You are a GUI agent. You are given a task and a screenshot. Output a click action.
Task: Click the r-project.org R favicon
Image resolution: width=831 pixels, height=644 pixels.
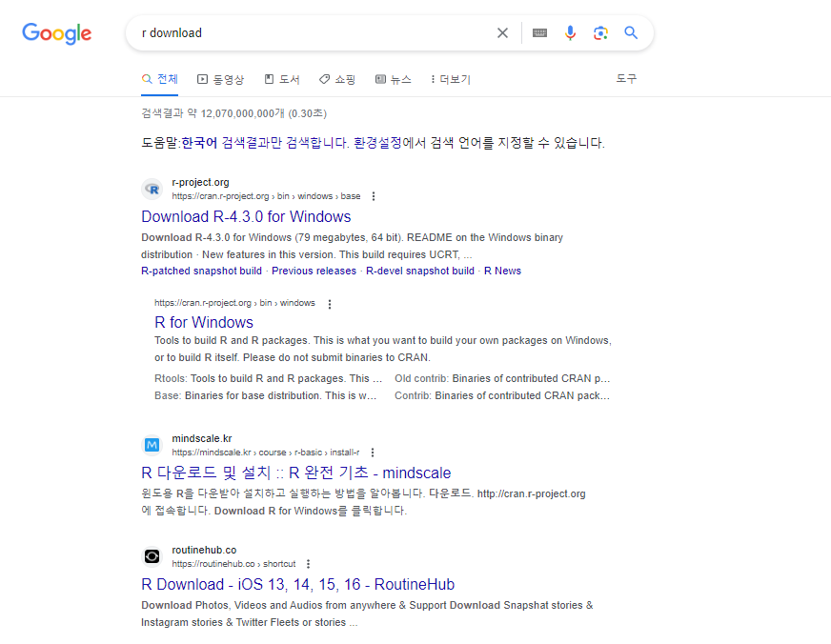coord(152,189)
